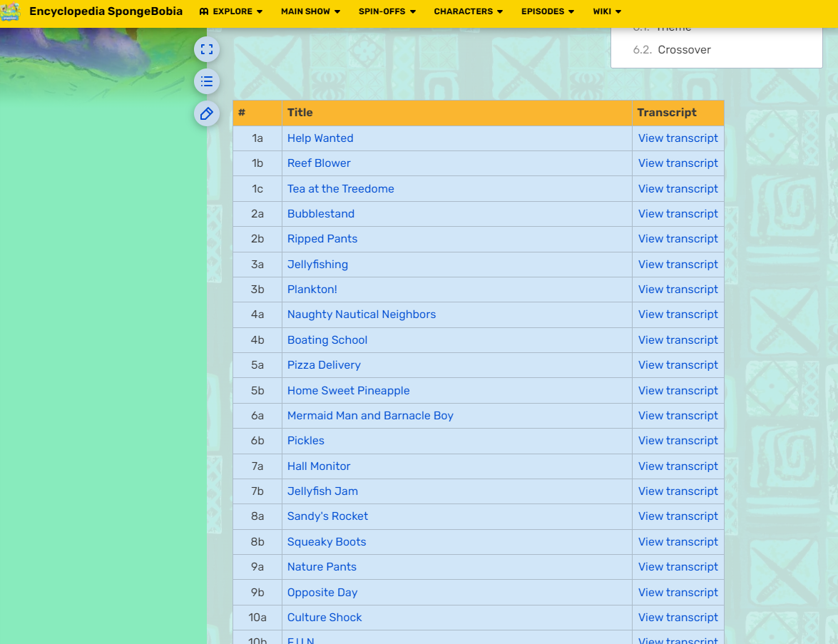
Task: View transcript for Plankton!
Action: (x=678, y=290)
